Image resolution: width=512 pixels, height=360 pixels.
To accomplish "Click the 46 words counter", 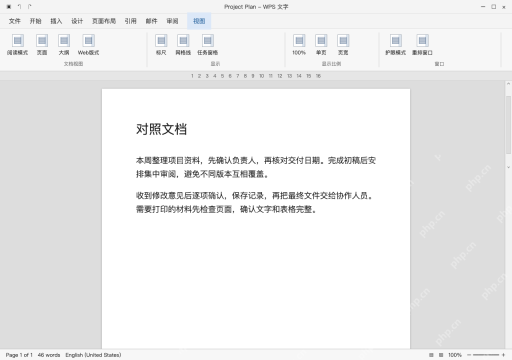I will point(49,355).
